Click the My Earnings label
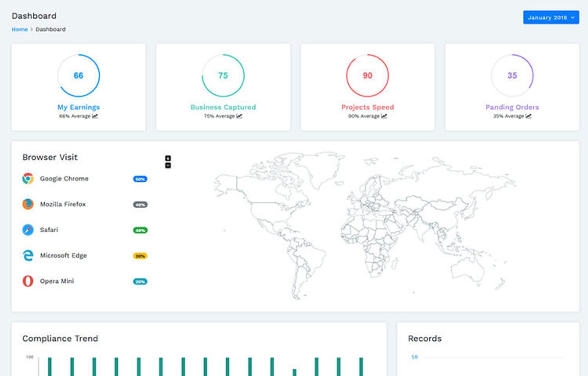The image size is (588, 376). pos(78,107)
